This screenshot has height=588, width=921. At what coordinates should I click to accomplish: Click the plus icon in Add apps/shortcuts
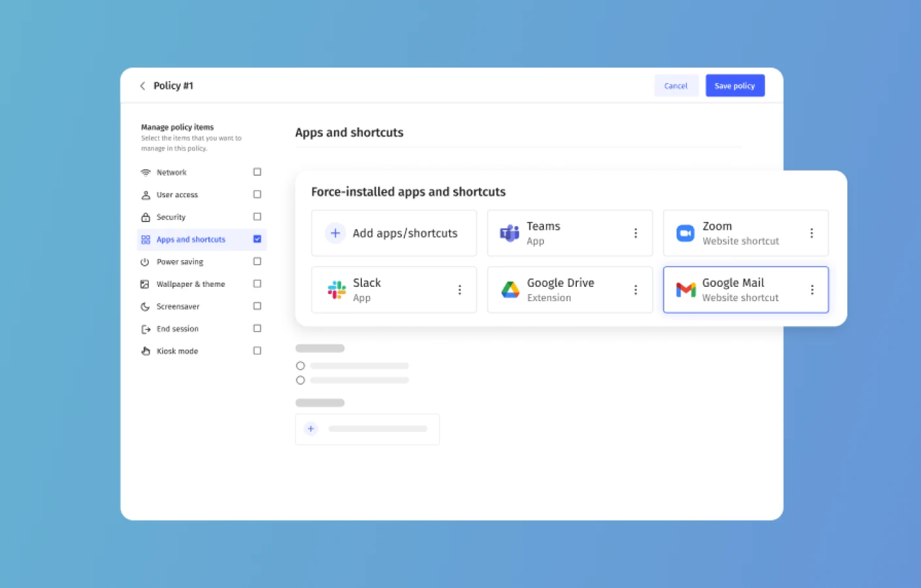click(335, 233)
